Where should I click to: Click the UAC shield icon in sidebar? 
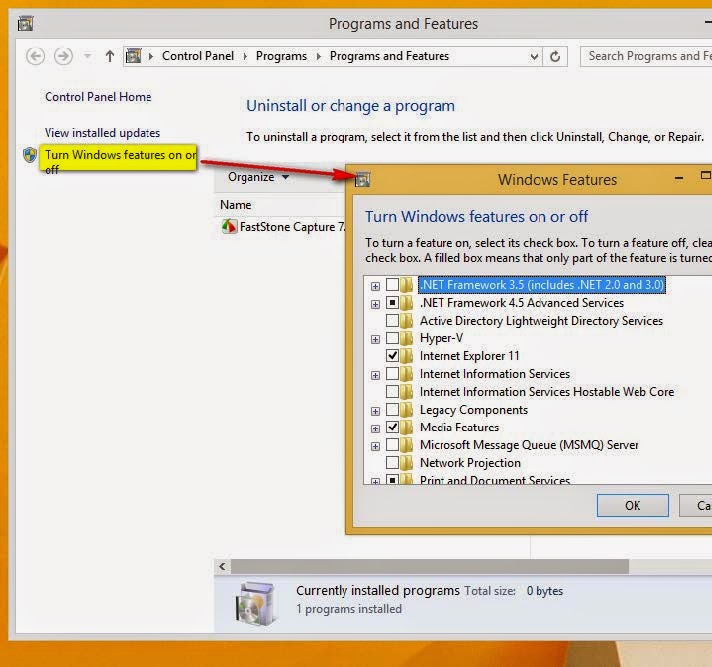[30, 155]
